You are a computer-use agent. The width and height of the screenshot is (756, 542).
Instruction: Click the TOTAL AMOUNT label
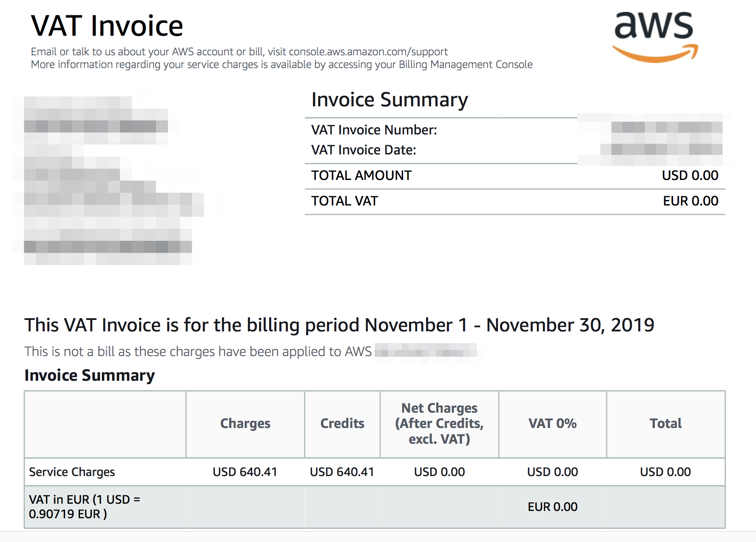361,175
